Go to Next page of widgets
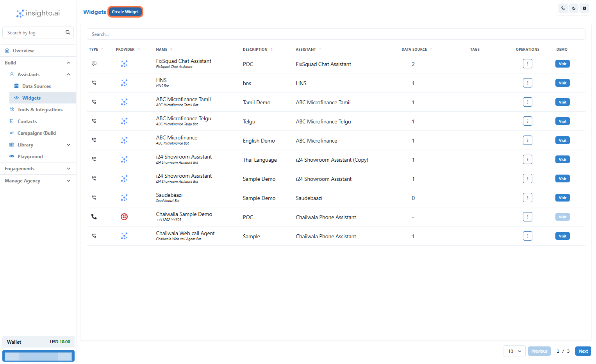Image resolution: width=596 pixels, height=364 pixels. tap(583, 351)
